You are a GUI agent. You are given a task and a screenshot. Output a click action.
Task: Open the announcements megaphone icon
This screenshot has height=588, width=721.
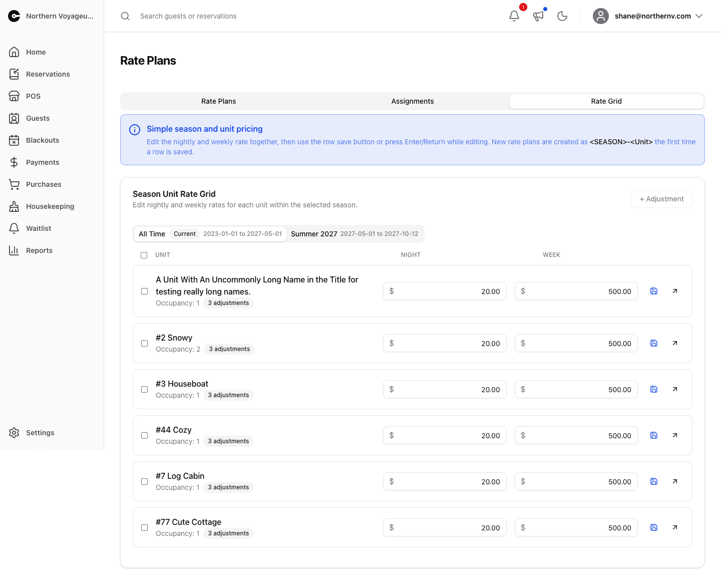click(538, 16)
